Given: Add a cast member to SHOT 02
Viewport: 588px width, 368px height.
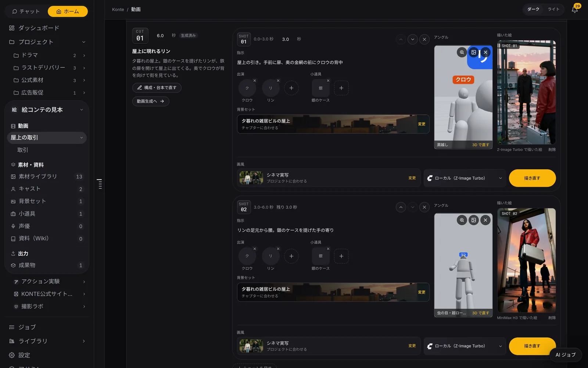Looking at the screenshot, I should (x=291, y=256).
